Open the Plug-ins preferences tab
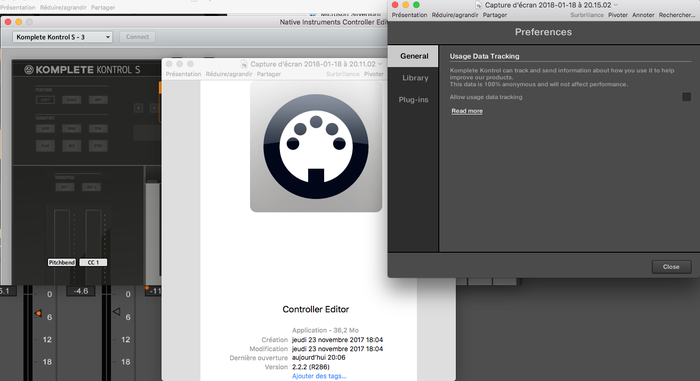The width and height of the screenshot is (700, 381). 413,100
